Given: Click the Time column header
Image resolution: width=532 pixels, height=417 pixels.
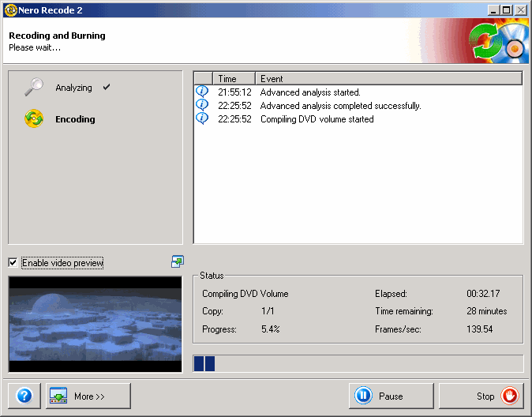Looking at the screenshot, I should 227,79.
